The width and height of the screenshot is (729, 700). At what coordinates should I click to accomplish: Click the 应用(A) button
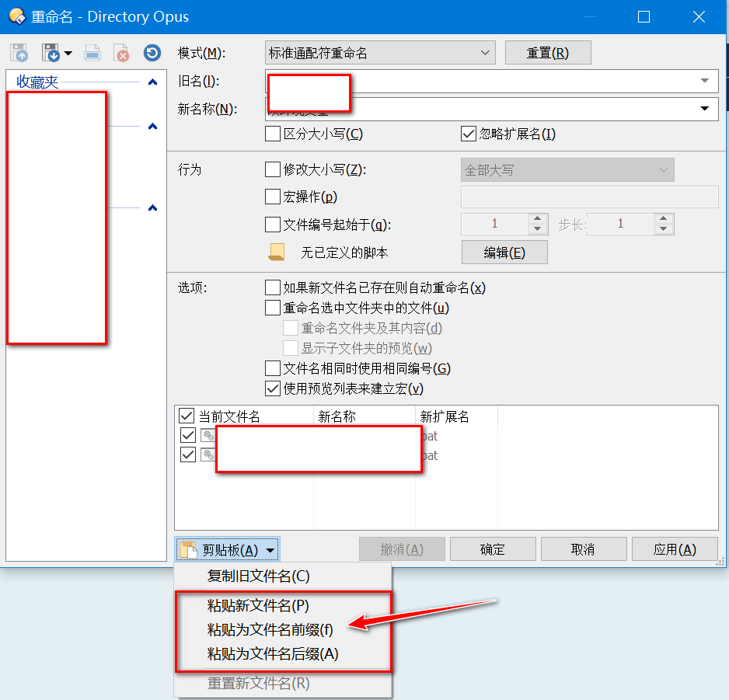click(x=675, y=549)
